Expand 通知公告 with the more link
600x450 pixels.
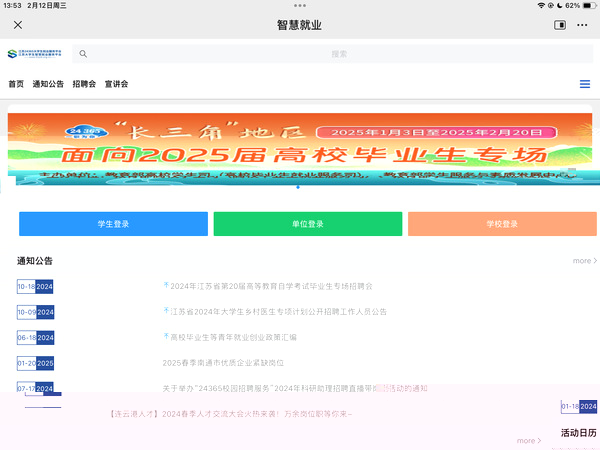point(584,261)
